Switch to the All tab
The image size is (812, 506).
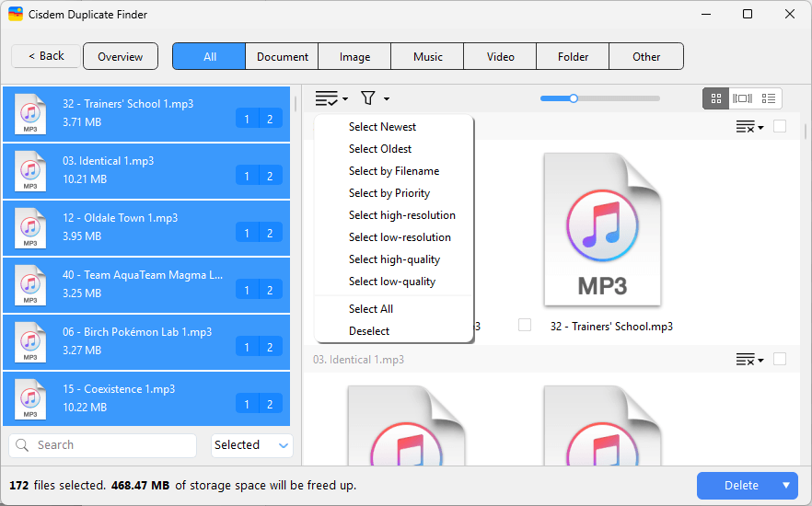pyautogui.click(x=209, y=56)
